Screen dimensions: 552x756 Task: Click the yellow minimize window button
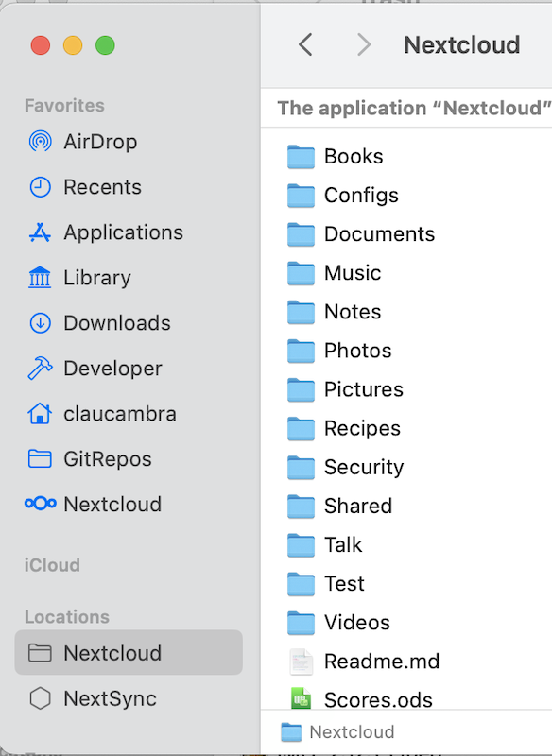pyautogui.click(x=73, y=45)
